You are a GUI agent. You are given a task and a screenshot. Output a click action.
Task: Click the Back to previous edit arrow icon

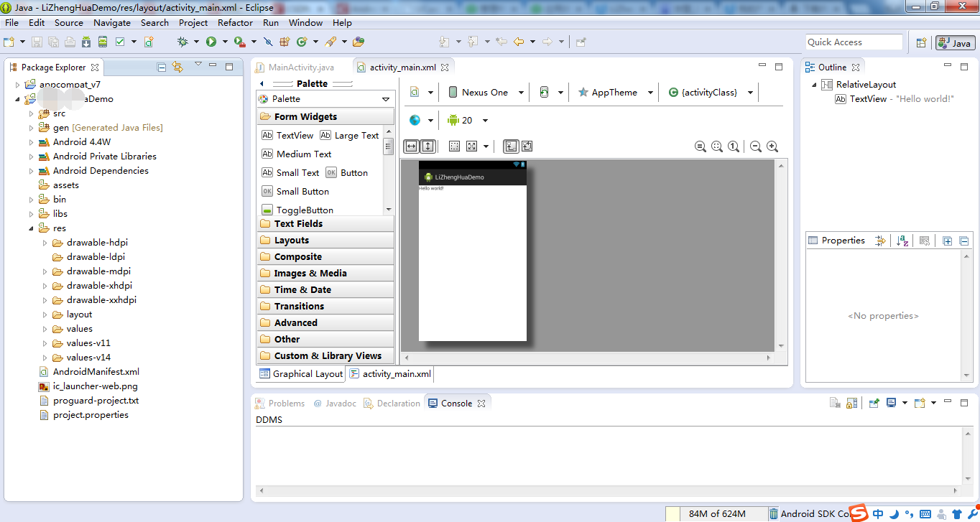(519, 42)
